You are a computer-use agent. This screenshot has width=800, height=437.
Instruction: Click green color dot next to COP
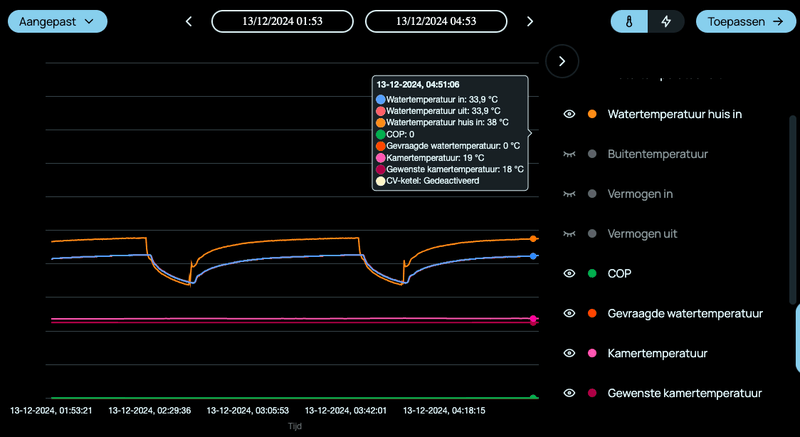click(x=592, y=273)
